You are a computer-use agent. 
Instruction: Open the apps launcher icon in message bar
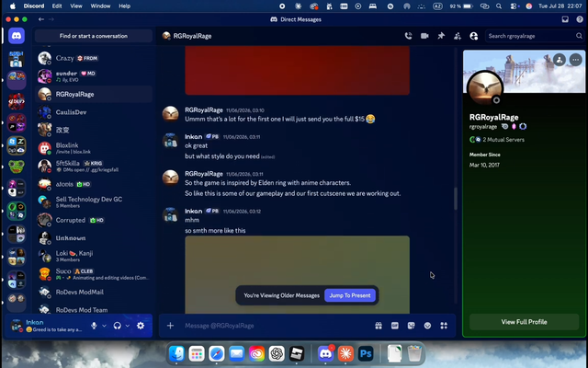444,326
